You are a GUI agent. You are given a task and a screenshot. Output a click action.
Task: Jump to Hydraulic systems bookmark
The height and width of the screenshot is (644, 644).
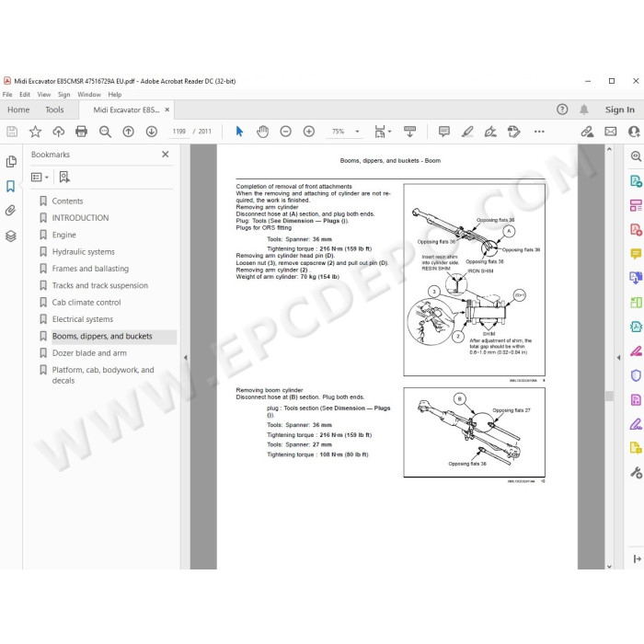(83, 252)
